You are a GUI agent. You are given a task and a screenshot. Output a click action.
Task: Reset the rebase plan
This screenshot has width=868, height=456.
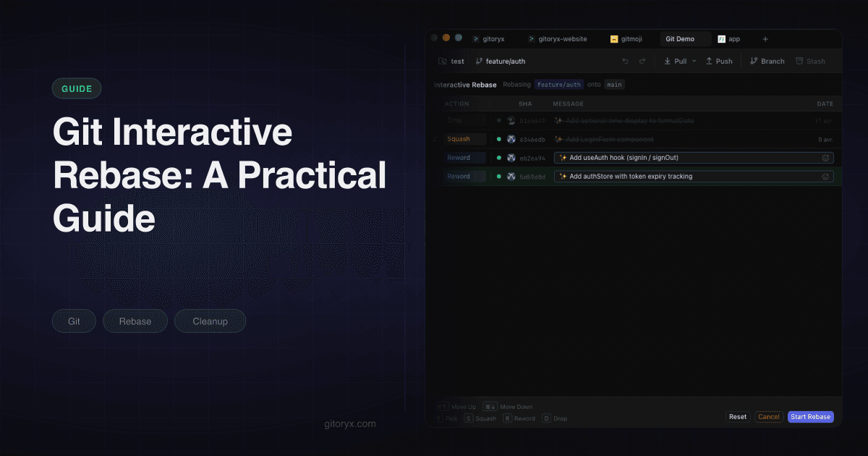point(738,417)
